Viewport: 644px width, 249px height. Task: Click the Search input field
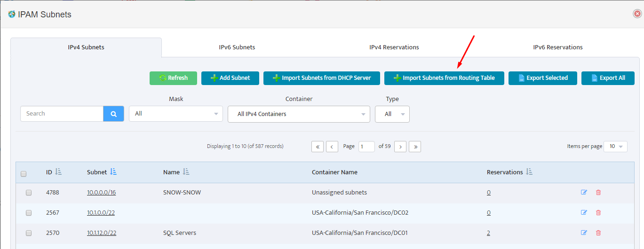62,114
